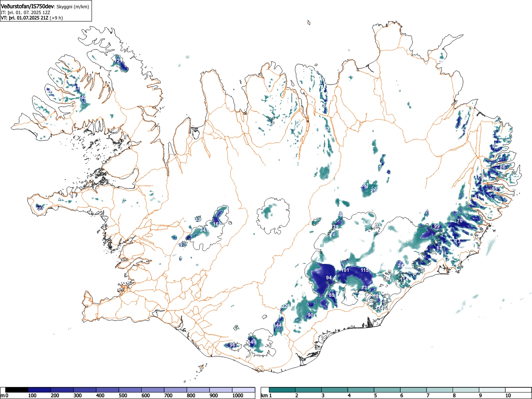The height and width of the screenshot is (399, 532).
Task: Click the 'Skyggni (m/km)' label
Action: click(x=73, y=7)
